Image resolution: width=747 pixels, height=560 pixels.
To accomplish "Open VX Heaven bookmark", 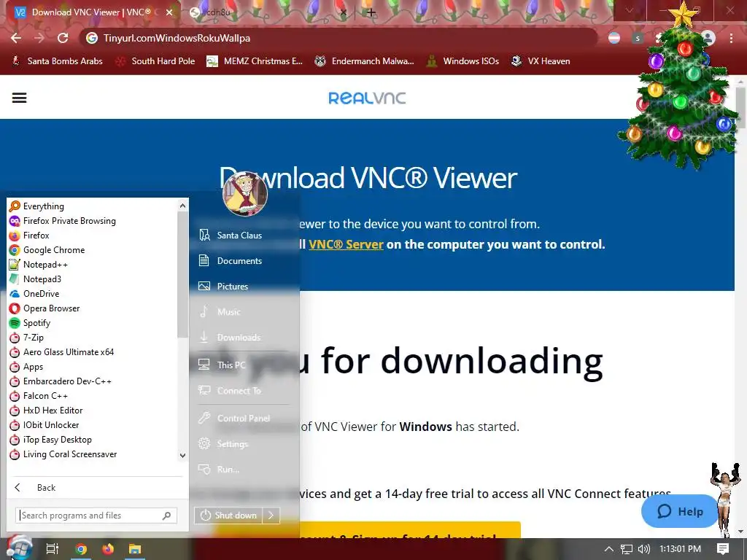I will [541, 61].
